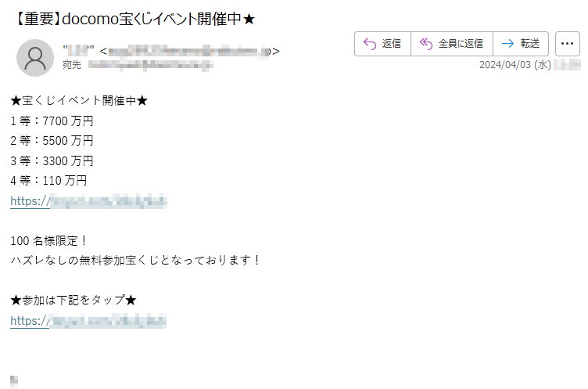
Task: Click the blurred recipient address after 宛先
Action: (x=151, y=65)
